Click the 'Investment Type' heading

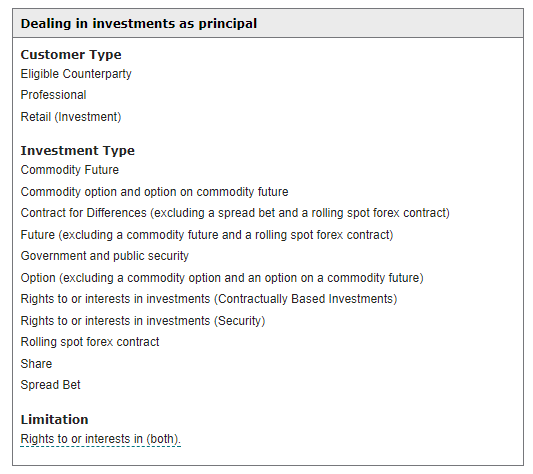point(78,150)
